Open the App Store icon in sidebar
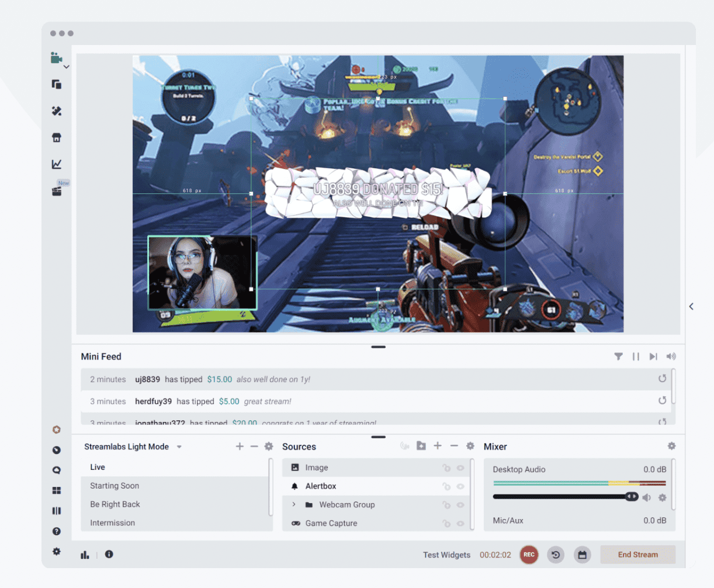Image resolution: width=714 pixels, height=588 pixels. tap(57, 138)
